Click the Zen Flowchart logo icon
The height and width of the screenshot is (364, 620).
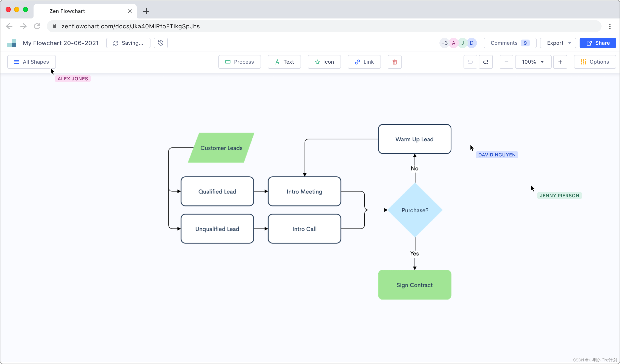(12, 43)
